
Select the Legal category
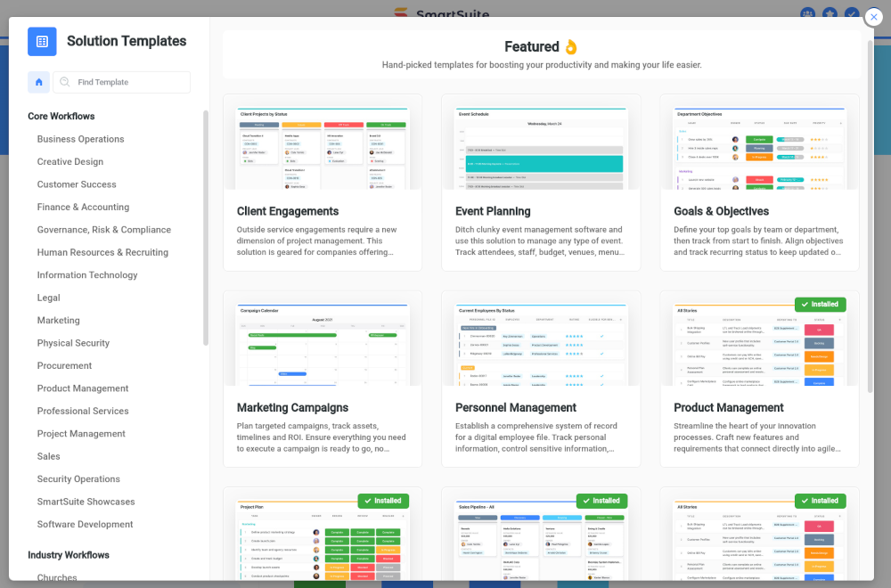click(48, 298)
